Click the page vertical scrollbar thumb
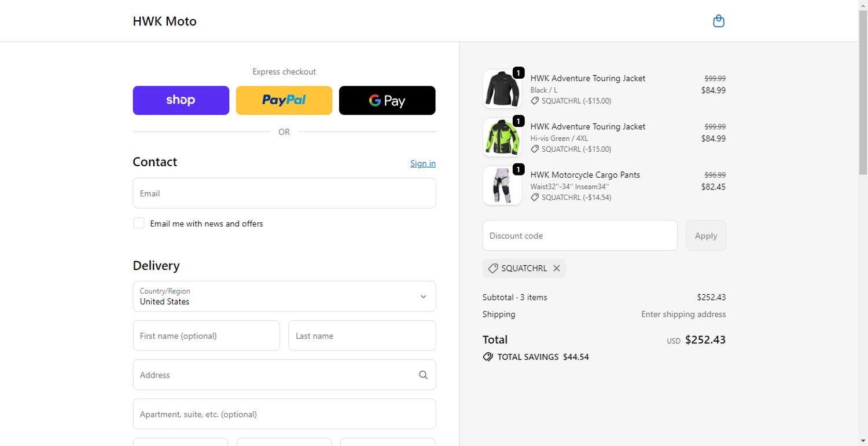Viewport: 868px width, 446px height. point(863,93)
